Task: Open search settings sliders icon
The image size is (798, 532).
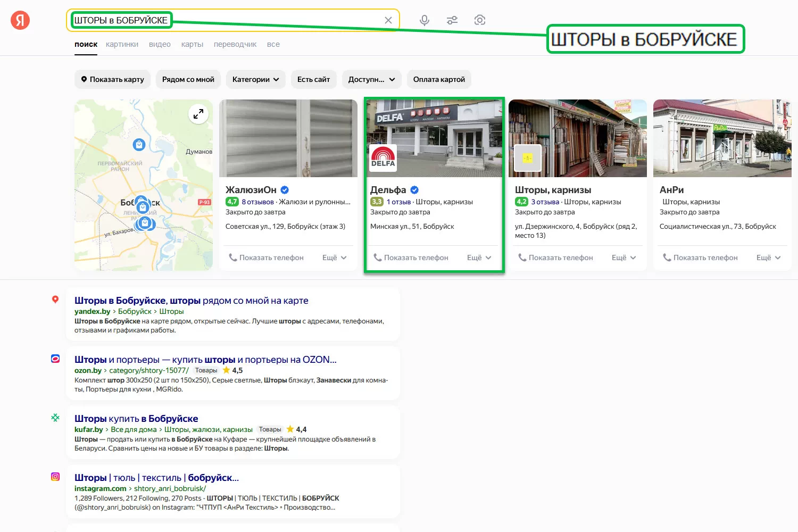Action: (x=452, y=20)
